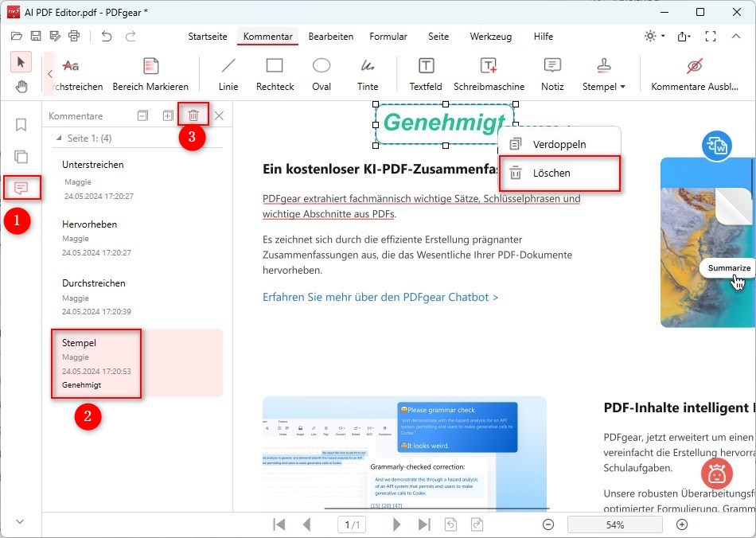Select the Oval shape tool
The width and height of the screenshot is (756, 538).
tap(321, 74)
